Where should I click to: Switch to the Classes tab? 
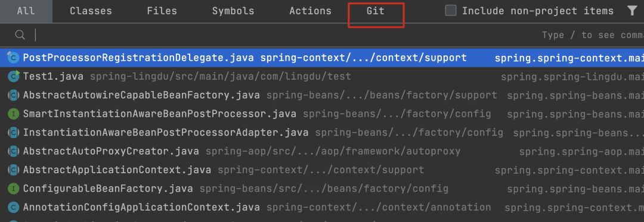pos(91,11)
